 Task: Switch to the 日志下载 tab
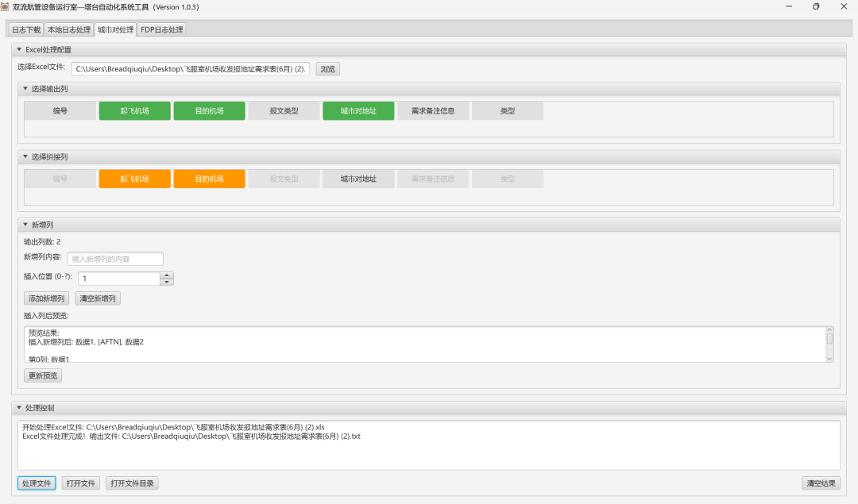click(x=26, y=30)
